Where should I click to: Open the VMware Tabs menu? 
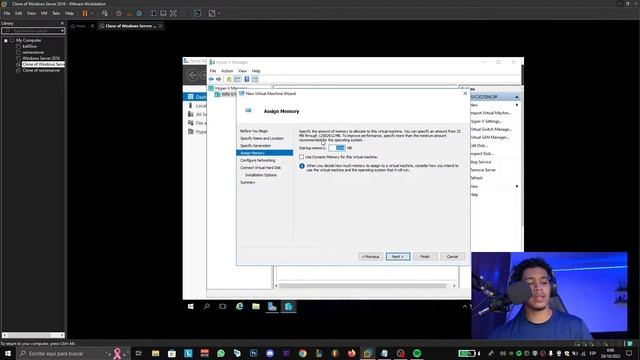click(56, 13)
